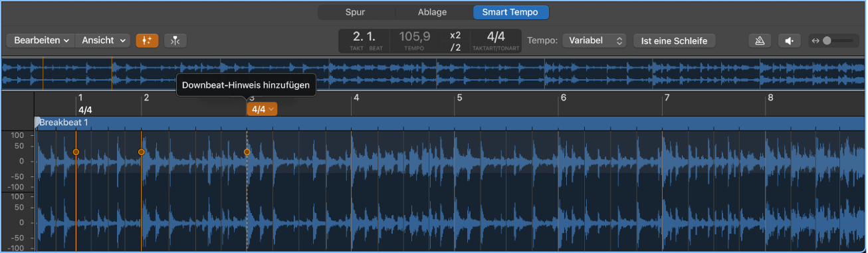Click the 105,9 tempo display
This screenshot has width=868, height=253.
[x=414, y=41]
